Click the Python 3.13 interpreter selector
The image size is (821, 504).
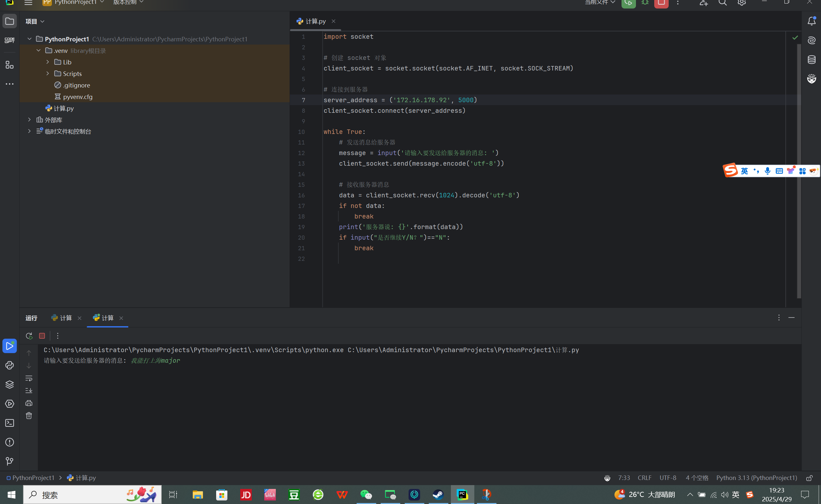click(x=756, y=478)
